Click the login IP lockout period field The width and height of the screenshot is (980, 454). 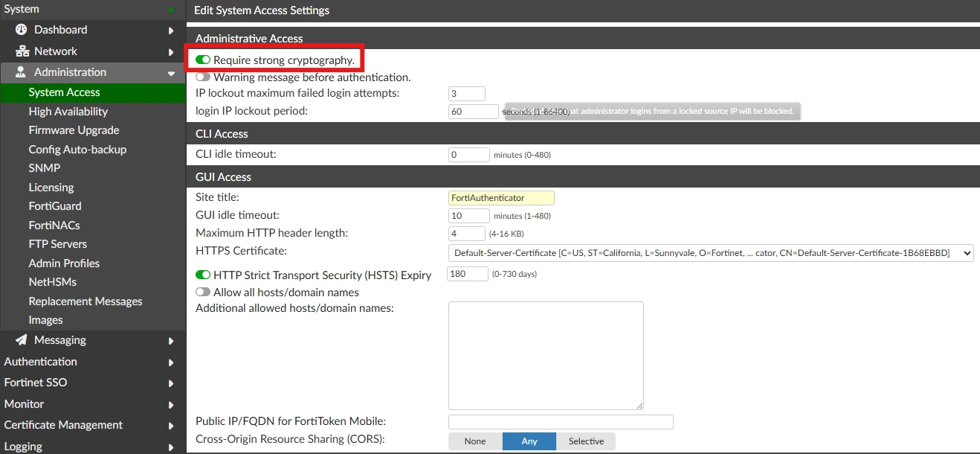click(x=474, y=112)
